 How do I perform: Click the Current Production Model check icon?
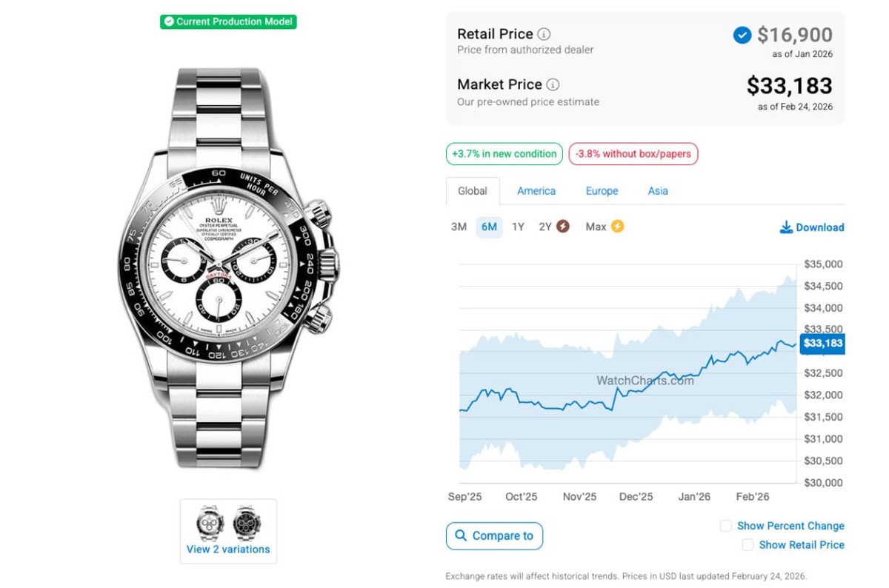169,21
